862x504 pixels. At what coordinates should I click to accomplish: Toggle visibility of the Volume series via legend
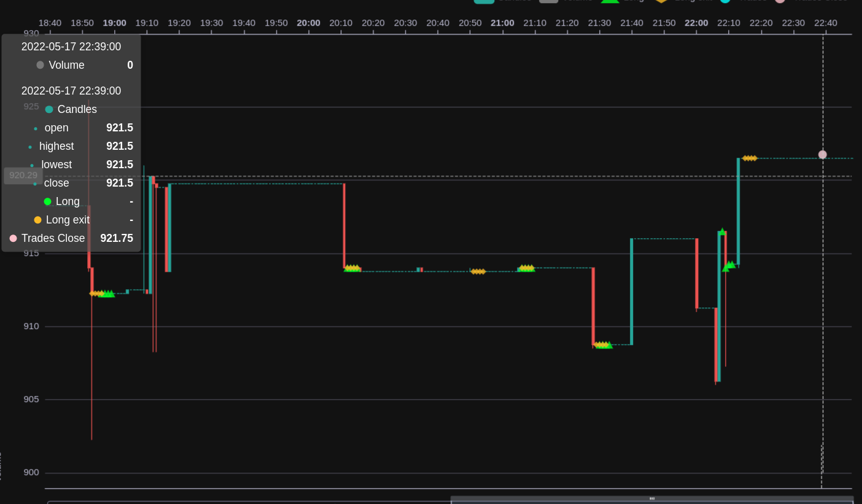coord(548,2)
